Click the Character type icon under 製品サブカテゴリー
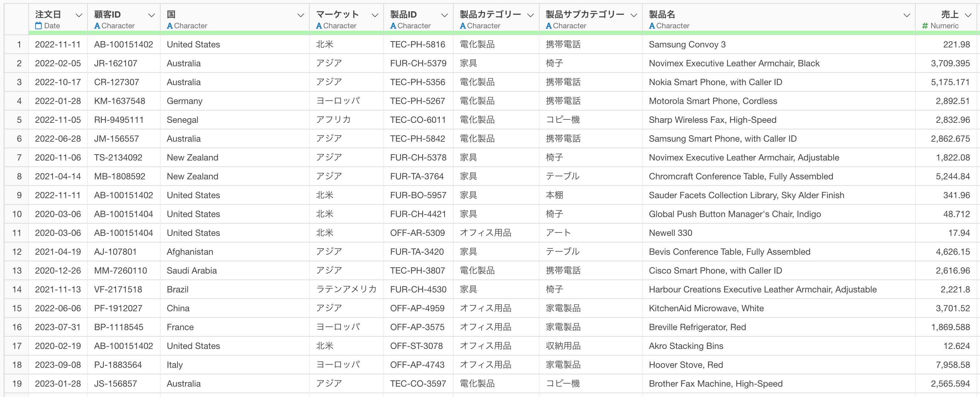The height and width of the screenshot is (397, 980). 549,26
